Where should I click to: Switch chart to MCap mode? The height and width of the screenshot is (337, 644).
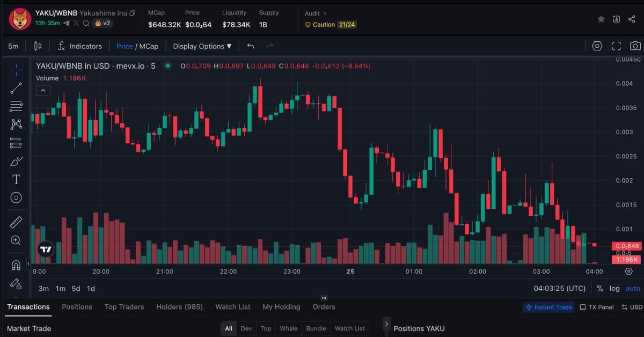pyautogui.click(x=150, y=46)
